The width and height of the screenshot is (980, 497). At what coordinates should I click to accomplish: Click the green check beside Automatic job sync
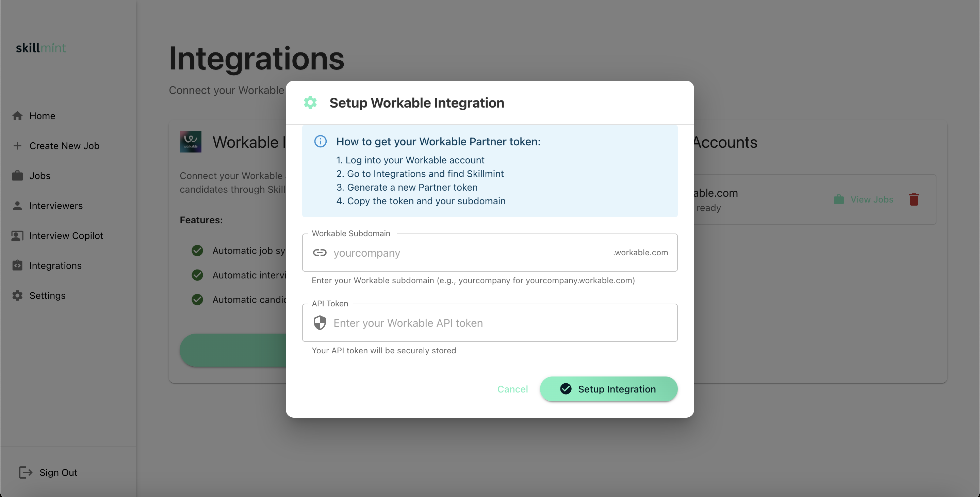point(197,251)
